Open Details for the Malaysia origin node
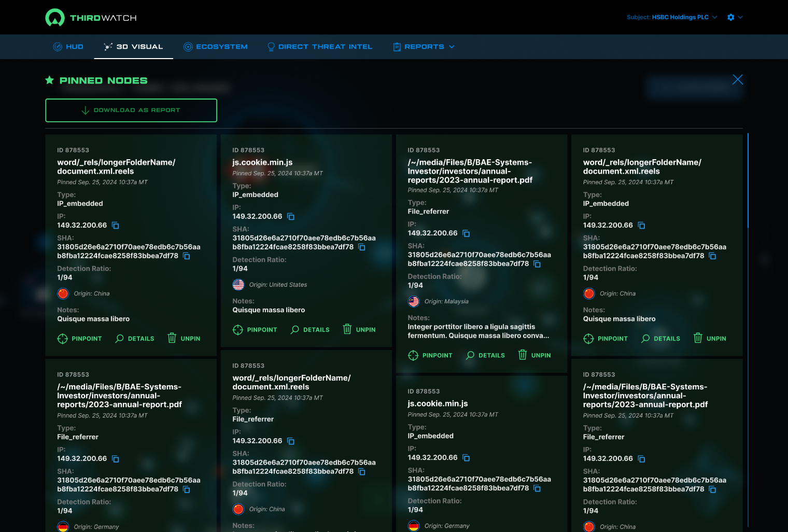The height and width of the screenshot is (532, 788). pyautogui.click(x=485, y=355)
